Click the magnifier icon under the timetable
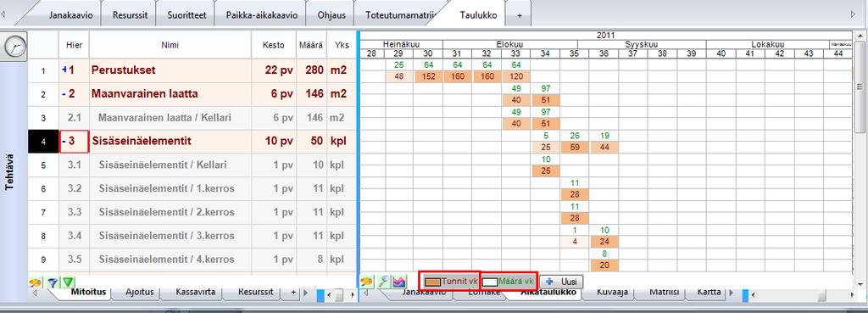The width and height of the screenshot is (868, 313). coord(383,282)
